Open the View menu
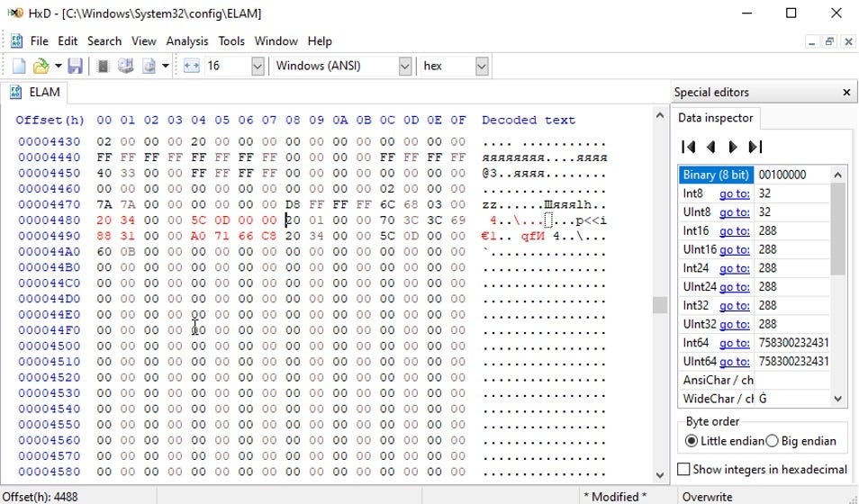The height and width of the screenshot is (504, 859). pos(143,41)
